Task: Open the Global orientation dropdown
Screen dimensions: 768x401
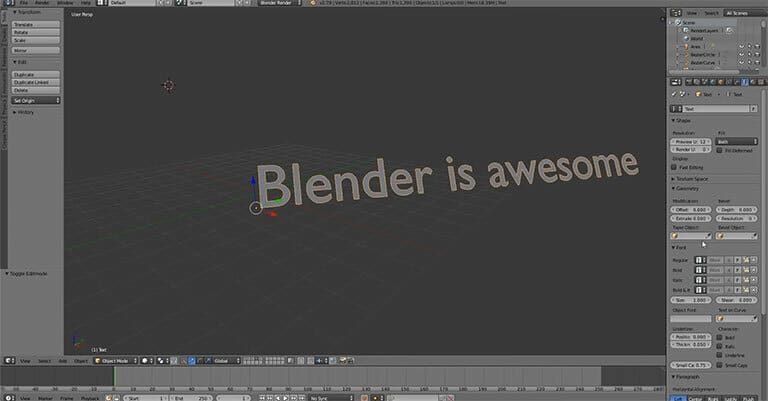Action: [227, 361]
